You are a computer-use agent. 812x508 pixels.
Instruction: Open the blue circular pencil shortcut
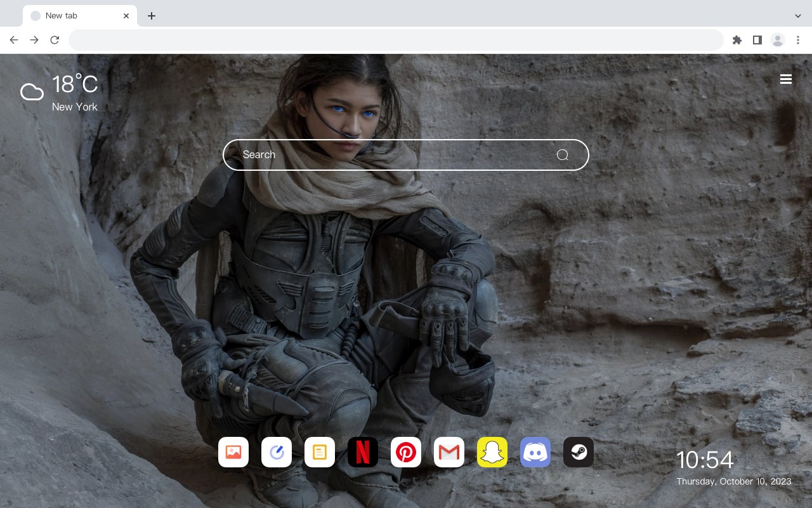(x=277, y=452)
